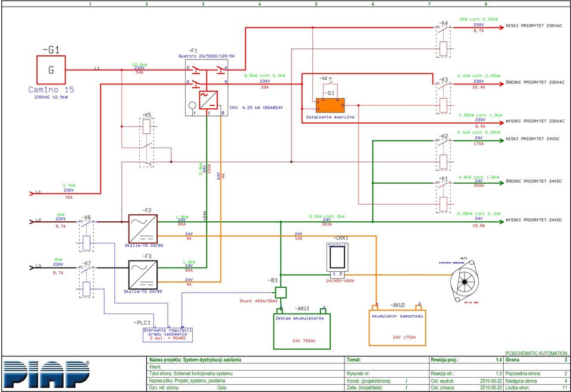Click the 'WYSOKI PRIORYTET 230VAC' output label
The image size is (571, 392).
(x=535, y=121)
